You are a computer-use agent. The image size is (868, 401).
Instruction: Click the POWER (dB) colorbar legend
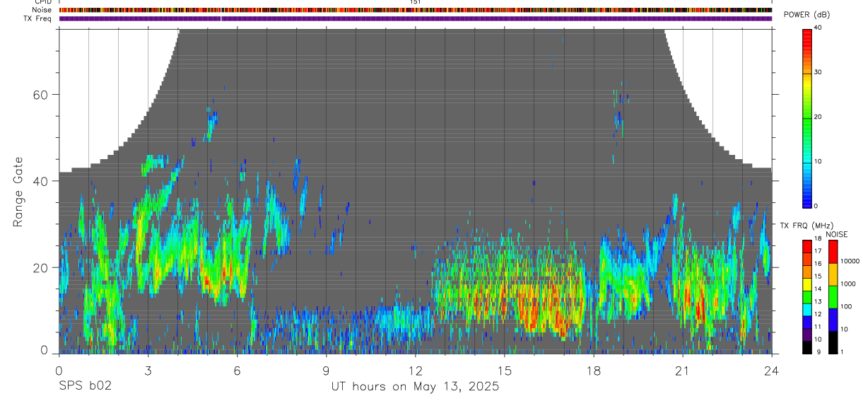[x=807, y=117]
